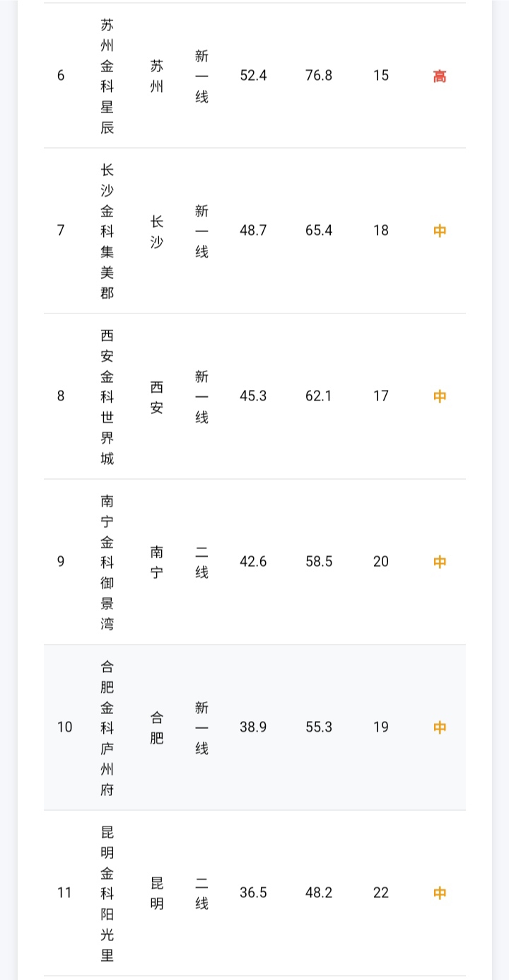Viewport: 509px width, 980px height.
Task: Click the 中 label in the 西安 row
Action: point(440,396)
